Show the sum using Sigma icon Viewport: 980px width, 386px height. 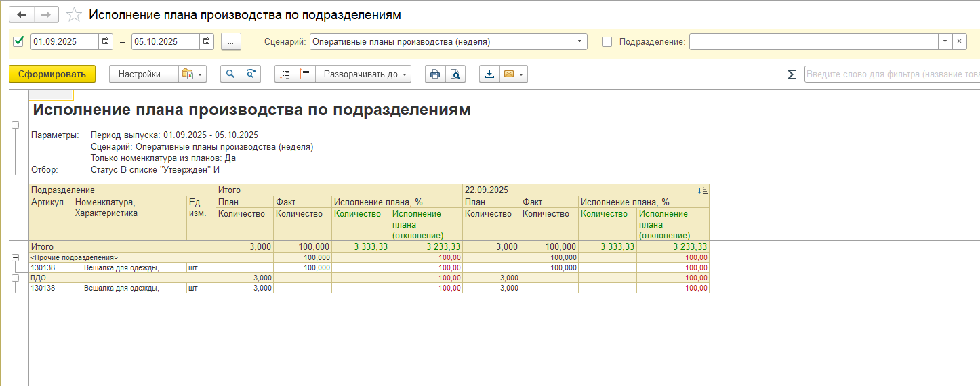pyautogui.click(x=791, y=74)
